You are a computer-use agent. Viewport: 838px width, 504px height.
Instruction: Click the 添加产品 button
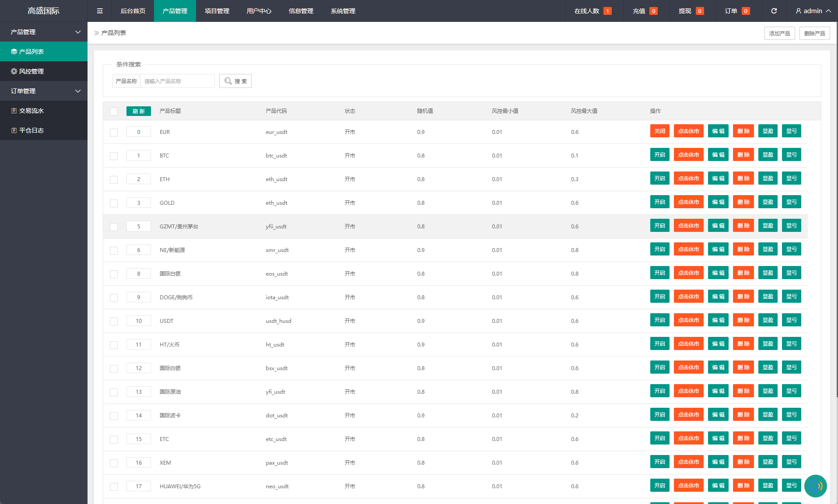click(780, 33)
